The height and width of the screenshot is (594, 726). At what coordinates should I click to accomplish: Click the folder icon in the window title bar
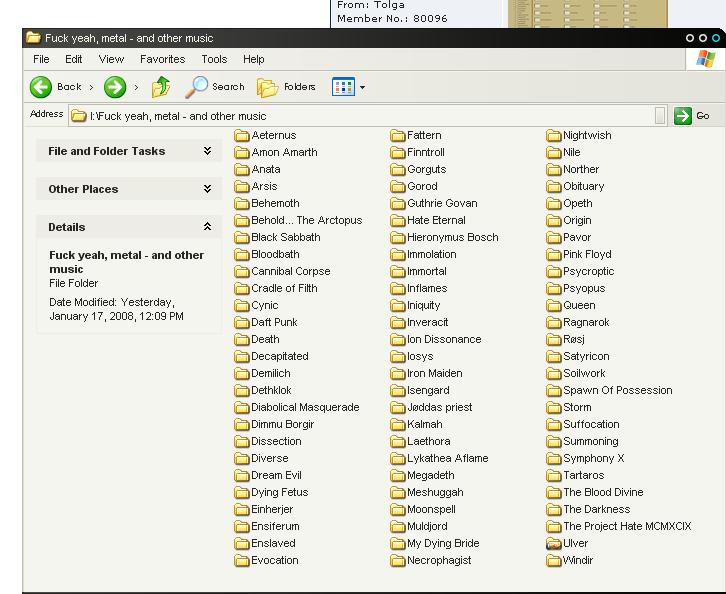pyautogui.click(x=32, y=38)
